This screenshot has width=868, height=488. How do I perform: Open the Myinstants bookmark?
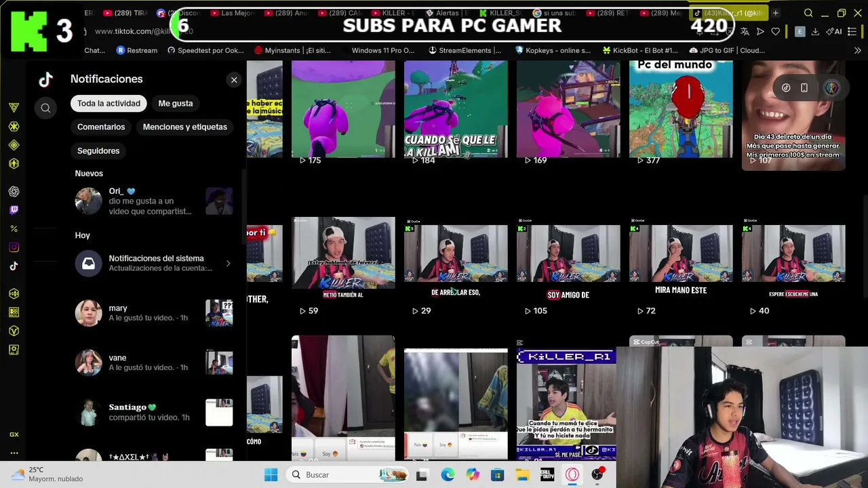tap(292, 50)
